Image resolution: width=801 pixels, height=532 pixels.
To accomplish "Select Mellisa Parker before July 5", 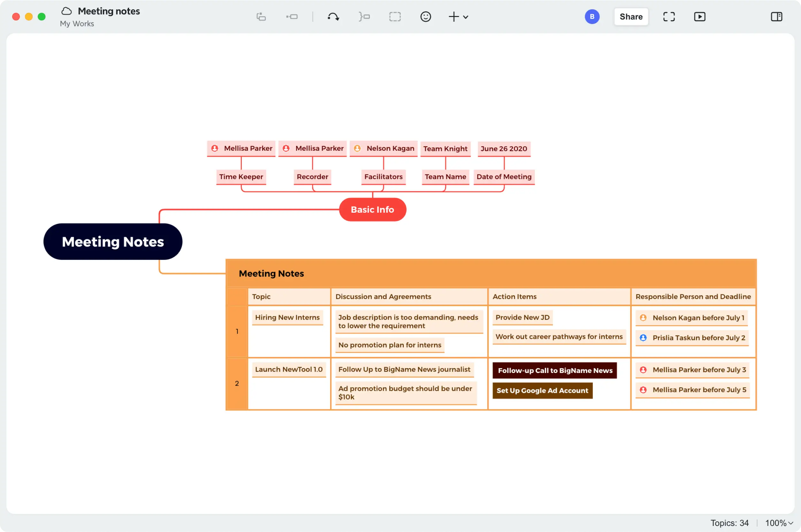I will coord(692,390).
